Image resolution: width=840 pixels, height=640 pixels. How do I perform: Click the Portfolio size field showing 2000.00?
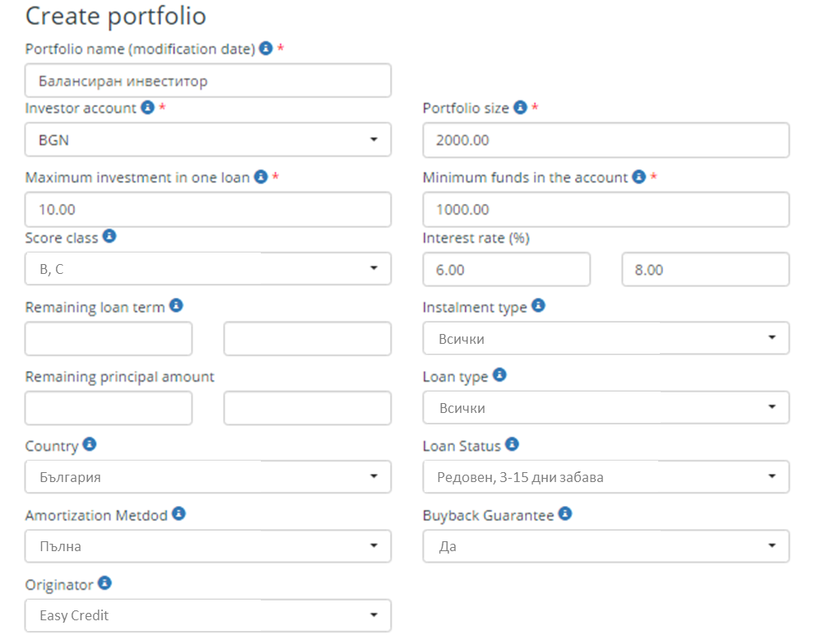coord(606,140)
